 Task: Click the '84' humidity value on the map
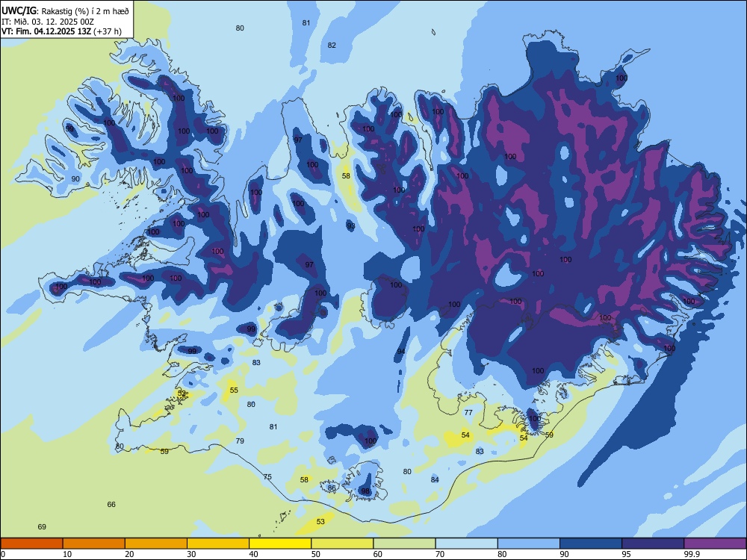point(435,479)
